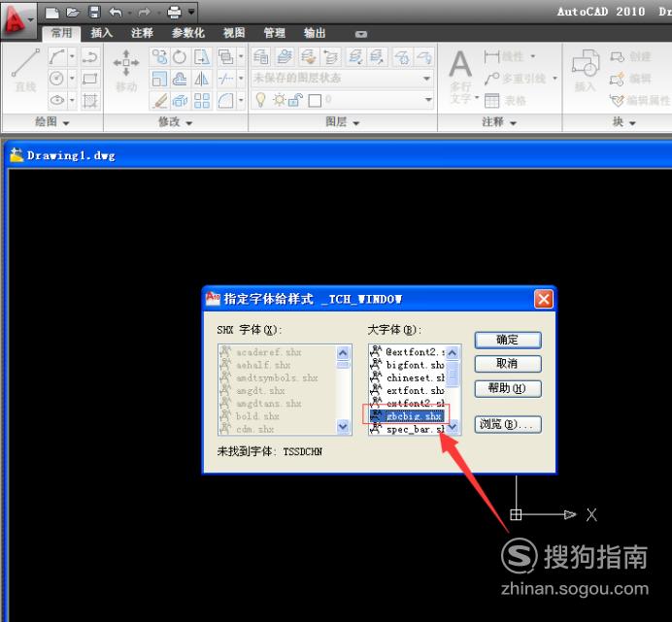The image size is (672, 622).
Task: Select the ellipse tool in 绘图 panel
Action: (57, 101)
